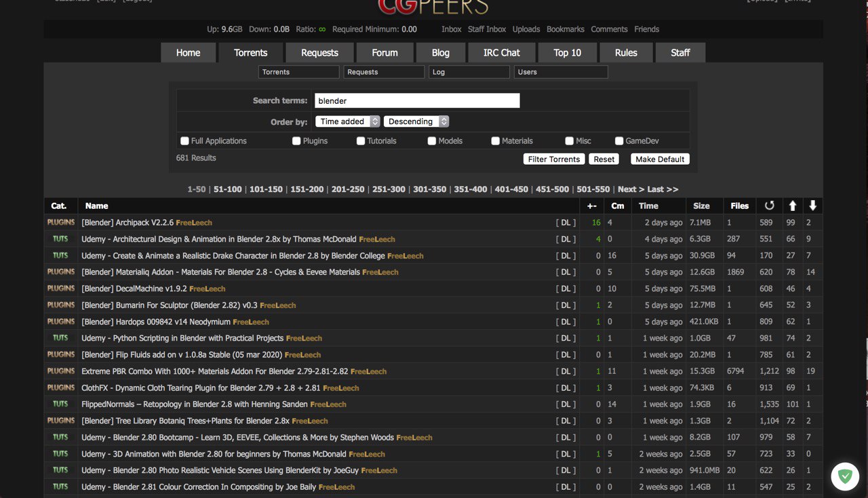Open Materialiq Addon torrent title
The image size is (868, 498).
[220, 272]
